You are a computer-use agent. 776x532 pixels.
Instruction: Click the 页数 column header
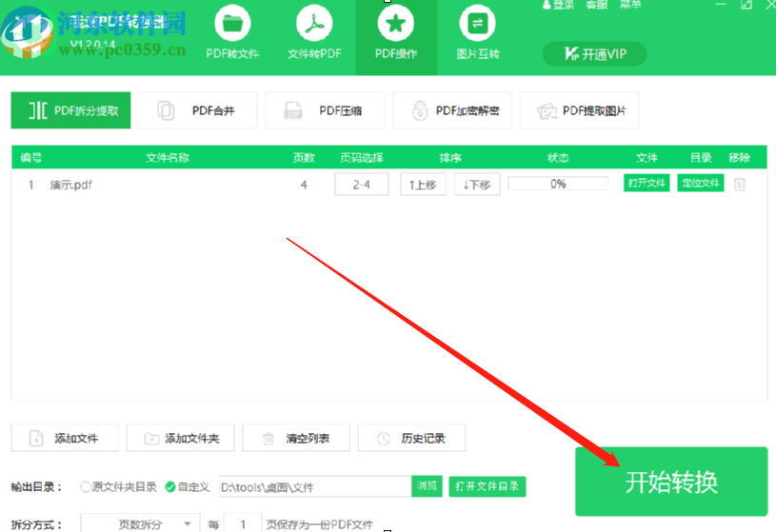304,158
